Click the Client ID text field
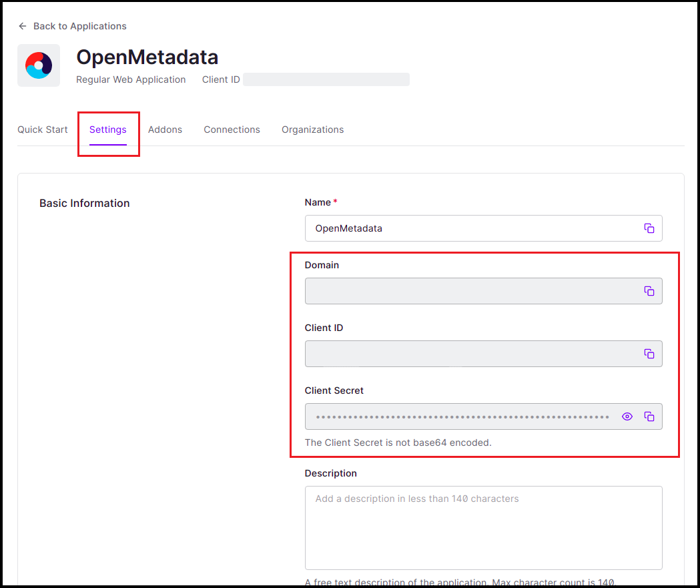The width and height of the screenshot is (700, 588). (x=467, y=354)
